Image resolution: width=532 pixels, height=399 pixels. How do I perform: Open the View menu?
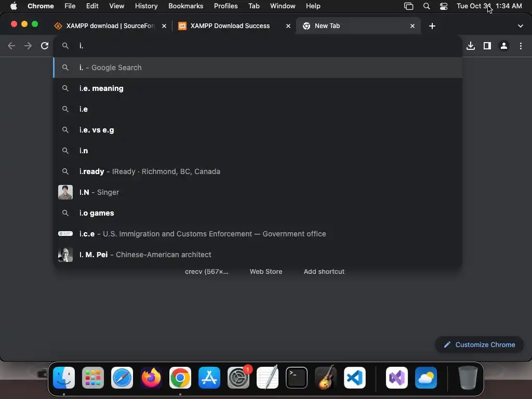pyautogui.click(x=117, y=6)
